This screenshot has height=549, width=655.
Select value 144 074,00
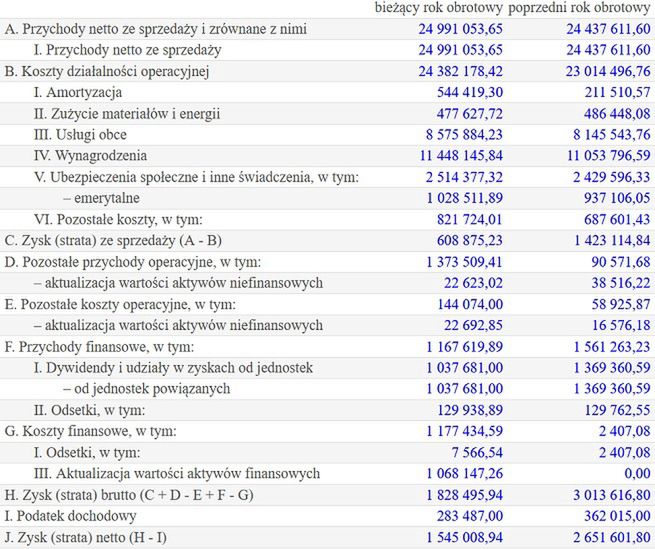tap(470, 304)
